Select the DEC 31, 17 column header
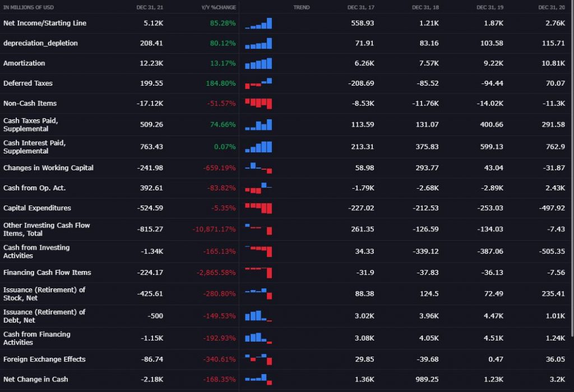Image resolution: width=574 pixels, height=392 pixels. (x=360, y=7)
